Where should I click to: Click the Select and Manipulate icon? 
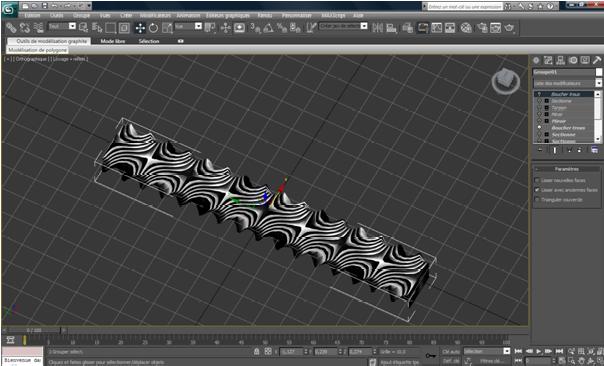point(225,27)
